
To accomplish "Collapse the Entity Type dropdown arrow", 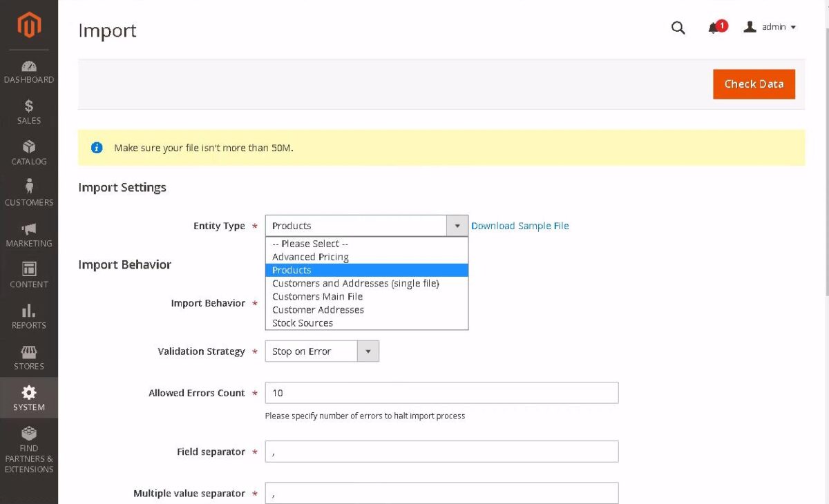I will [457, 226].
